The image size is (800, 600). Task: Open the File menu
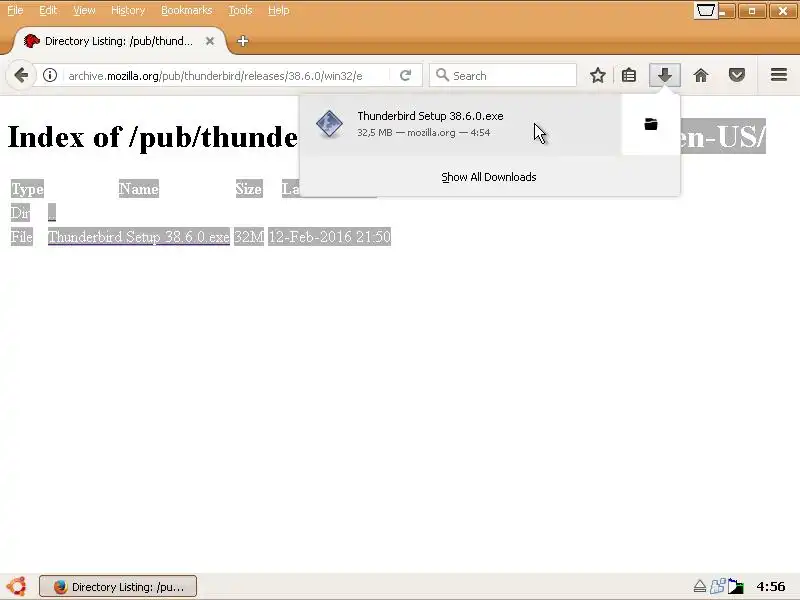(x=15, y=10)
